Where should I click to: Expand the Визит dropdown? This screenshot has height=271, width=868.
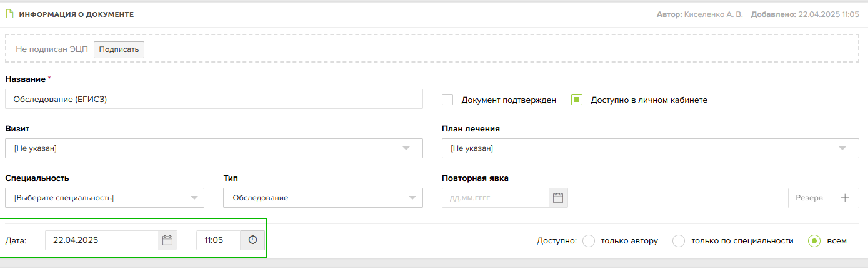214,148
